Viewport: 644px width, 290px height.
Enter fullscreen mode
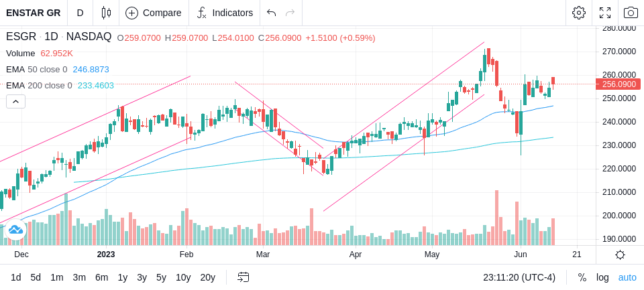coord(605,13)
